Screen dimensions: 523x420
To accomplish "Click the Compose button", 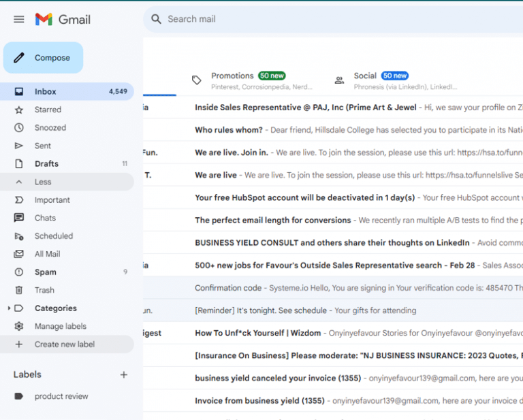I will click(44, 58).
